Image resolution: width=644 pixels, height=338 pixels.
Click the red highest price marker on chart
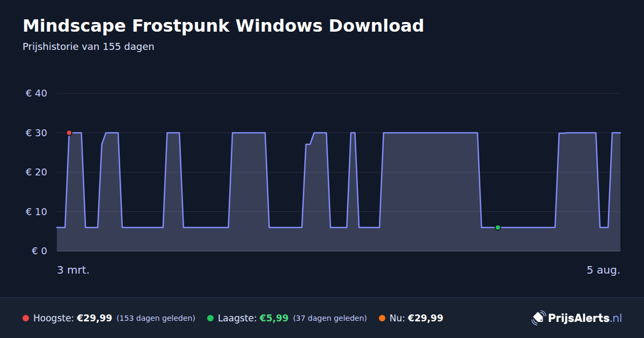coord(69,133)
